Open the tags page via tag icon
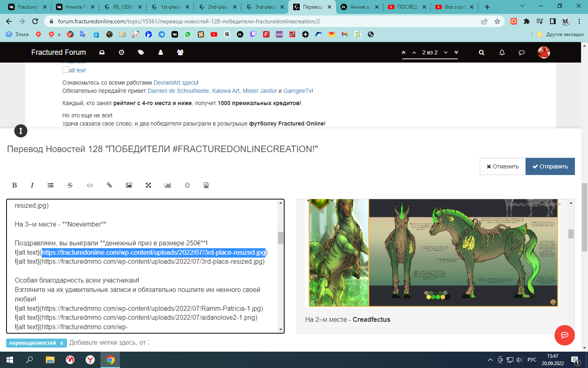Screen dimensions: 588x368 pyautogui.click(x=141, y=52)
